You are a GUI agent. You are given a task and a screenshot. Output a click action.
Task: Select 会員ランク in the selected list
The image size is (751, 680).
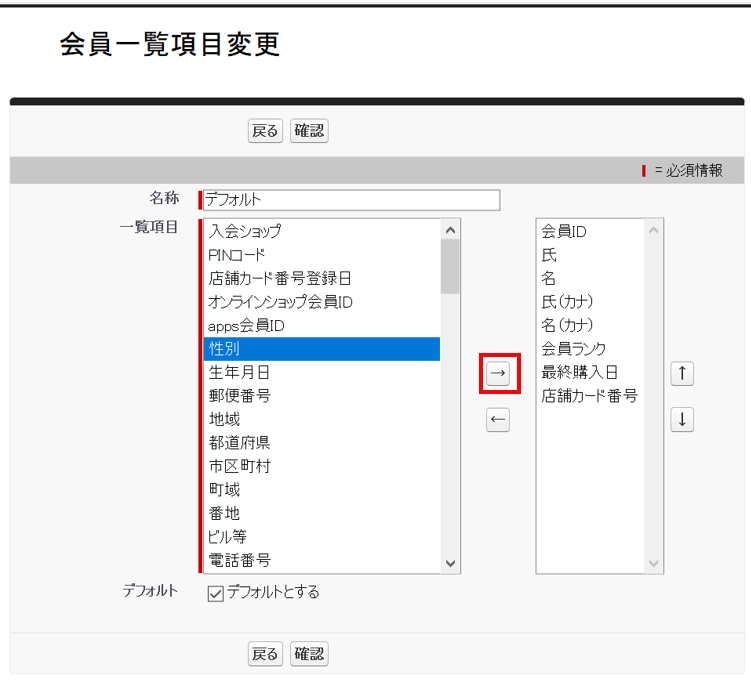(x=574, y=349)
